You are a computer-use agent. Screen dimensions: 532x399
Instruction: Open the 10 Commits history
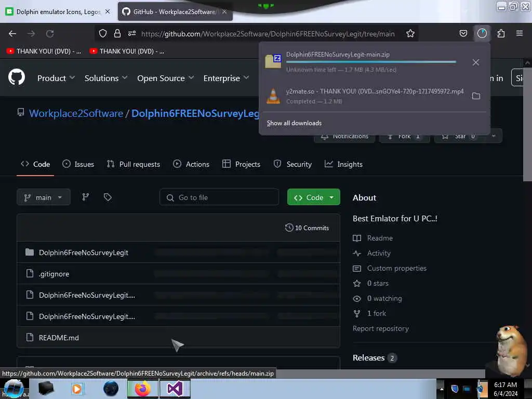pos(307,228)
